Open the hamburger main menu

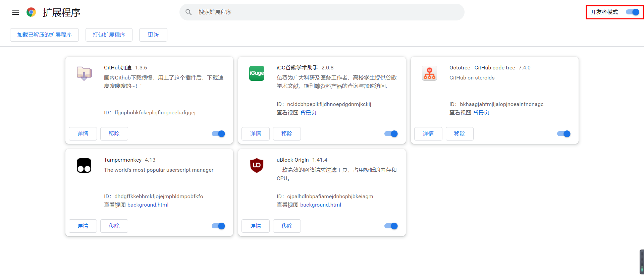(x=15, y=12)
